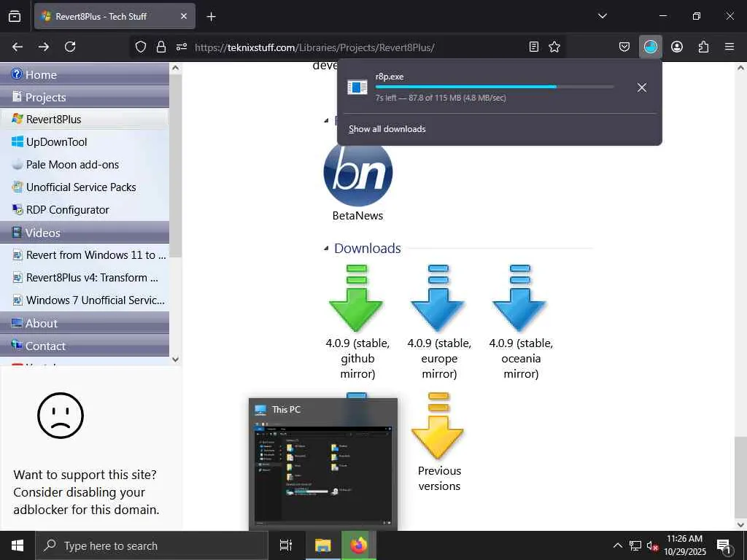The image size is (747, 560).
Task: Open clock showing 11:26 AM
Action: [685, 545]
